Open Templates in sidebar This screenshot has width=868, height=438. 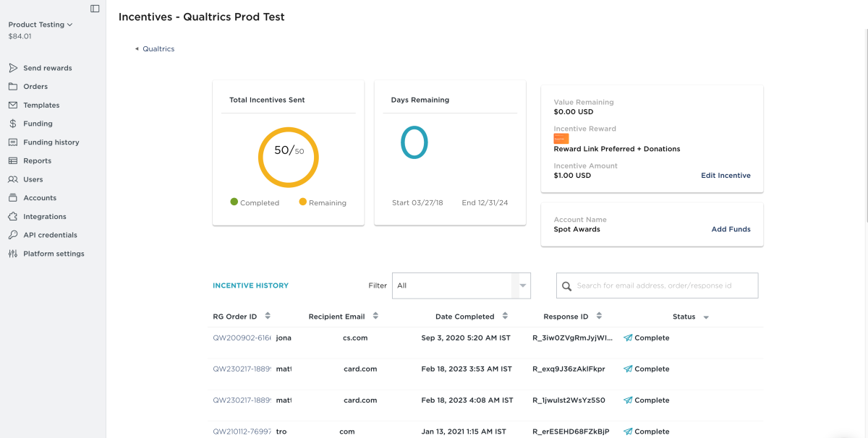click(x=41, y=105)
